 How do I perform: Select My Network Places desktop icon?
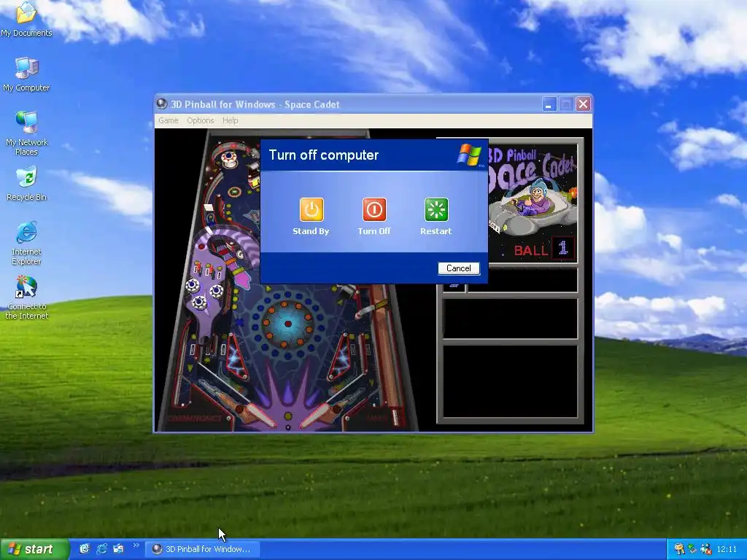[26, 133]
